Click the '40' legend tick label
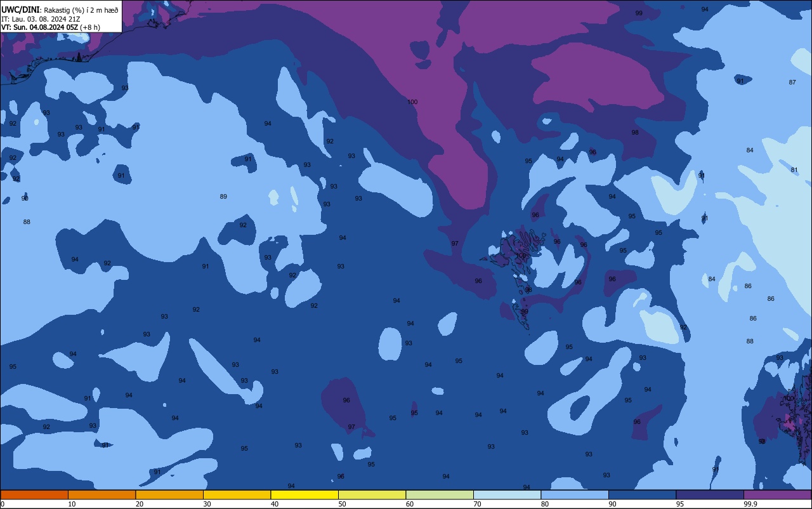This screenshot has height=509, width=812. [275, 504]
